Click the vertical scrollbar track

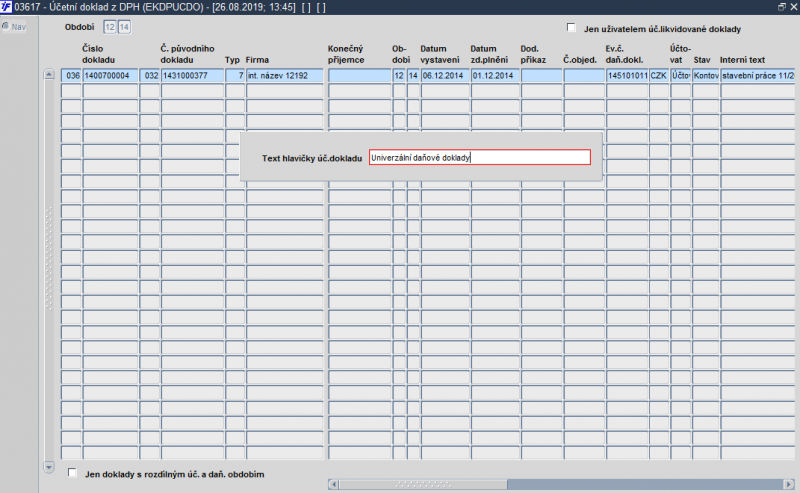pos(49,270)
